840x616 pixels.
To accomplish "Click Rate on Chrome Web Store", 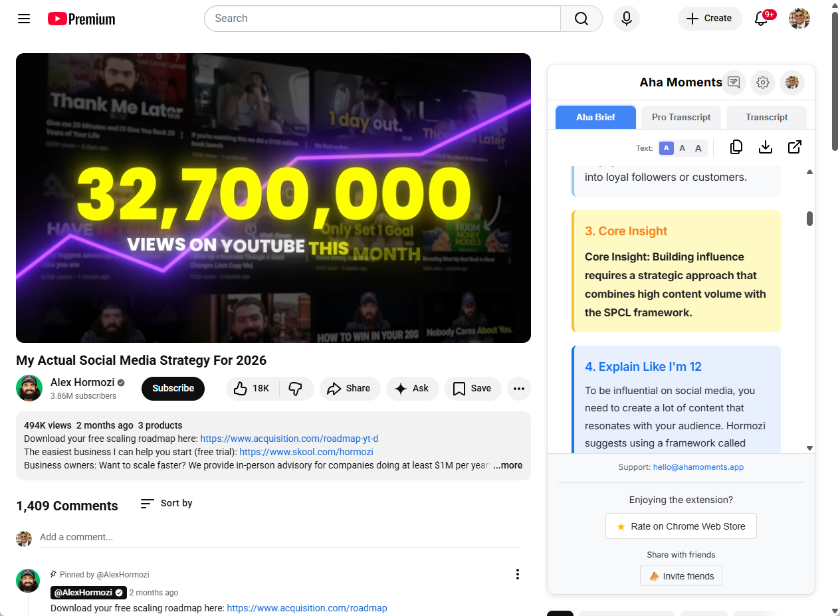I will (x=681, y=526).
